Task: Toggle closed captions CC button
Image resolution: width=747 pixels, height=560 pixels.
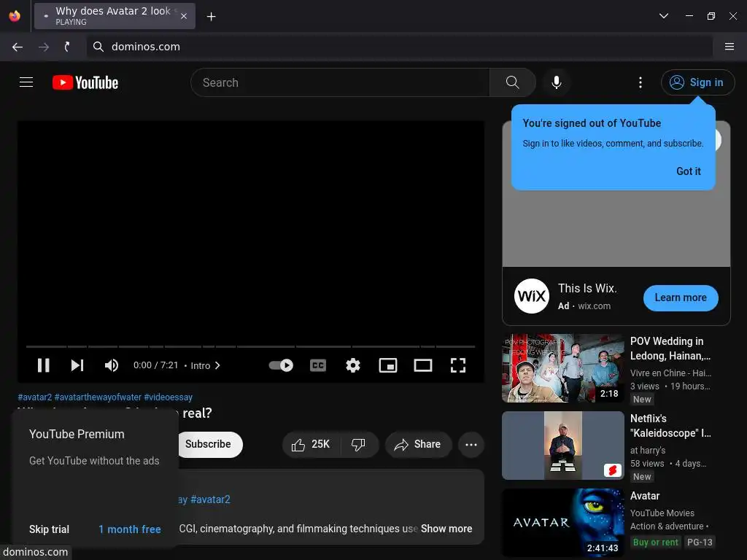Action: pyautogui.click(x=318, y=365)
